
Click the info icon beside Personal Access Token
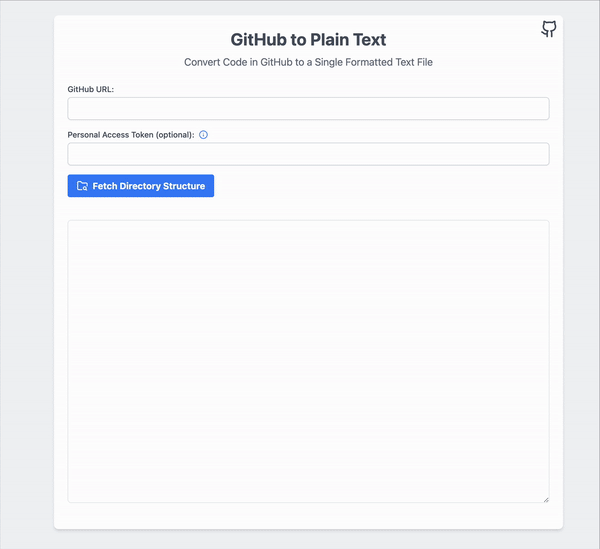[204, 134]
